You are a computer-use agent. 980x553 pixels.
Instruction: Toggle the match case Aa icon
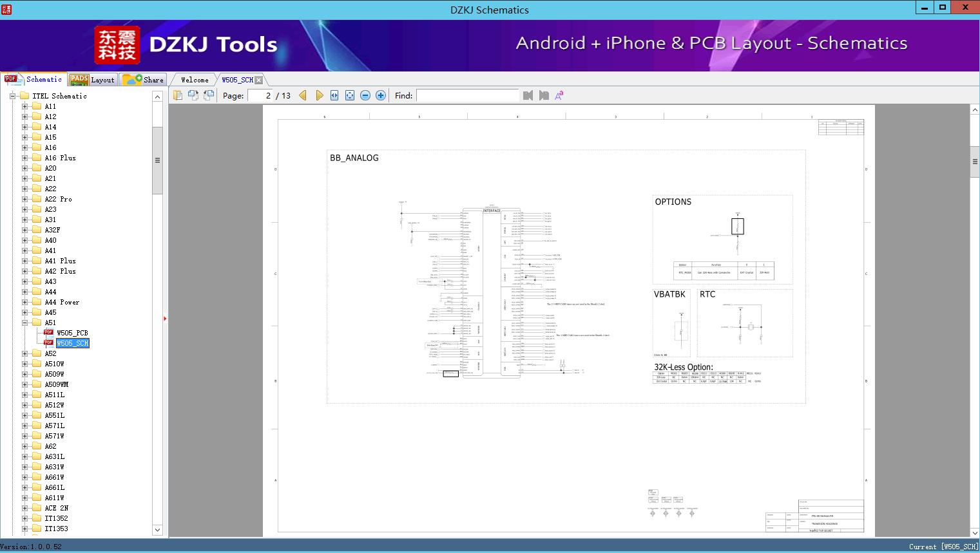(559, 95)
